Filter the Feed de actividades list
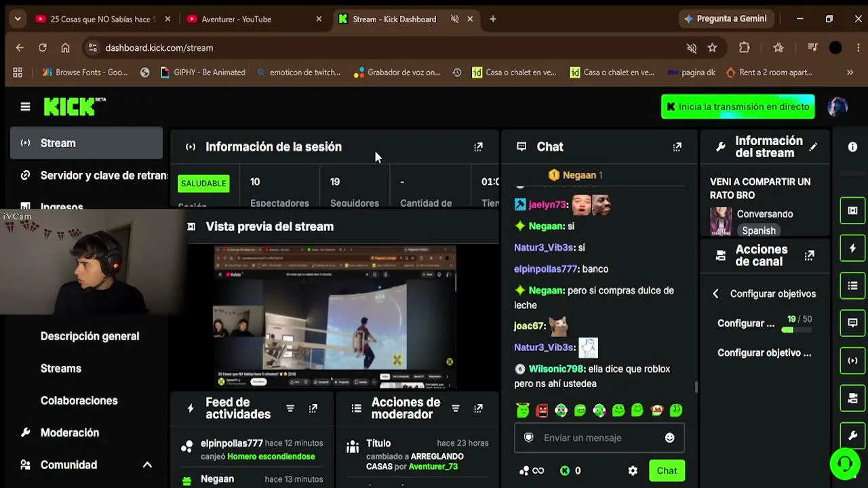Screen dimensions: 868x488 click(x=290, y=408)
